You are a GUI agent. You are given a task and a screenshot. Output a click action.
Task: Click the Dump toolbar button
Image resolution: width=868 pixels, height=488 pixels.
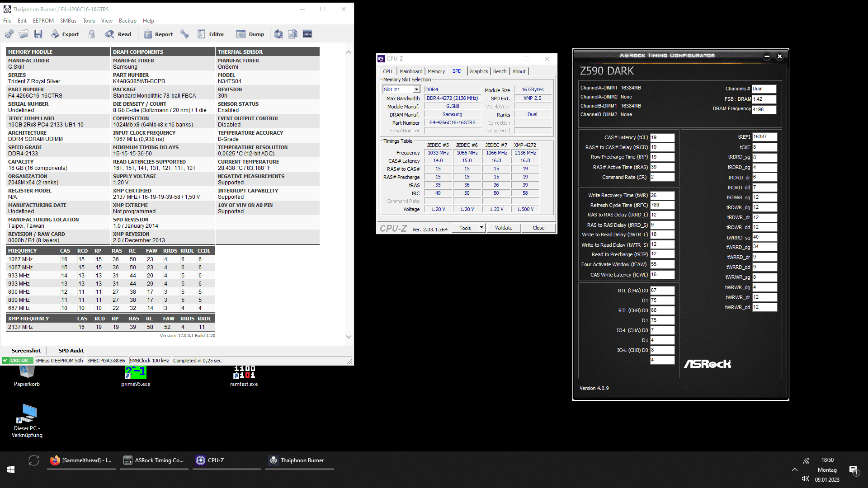250,34
